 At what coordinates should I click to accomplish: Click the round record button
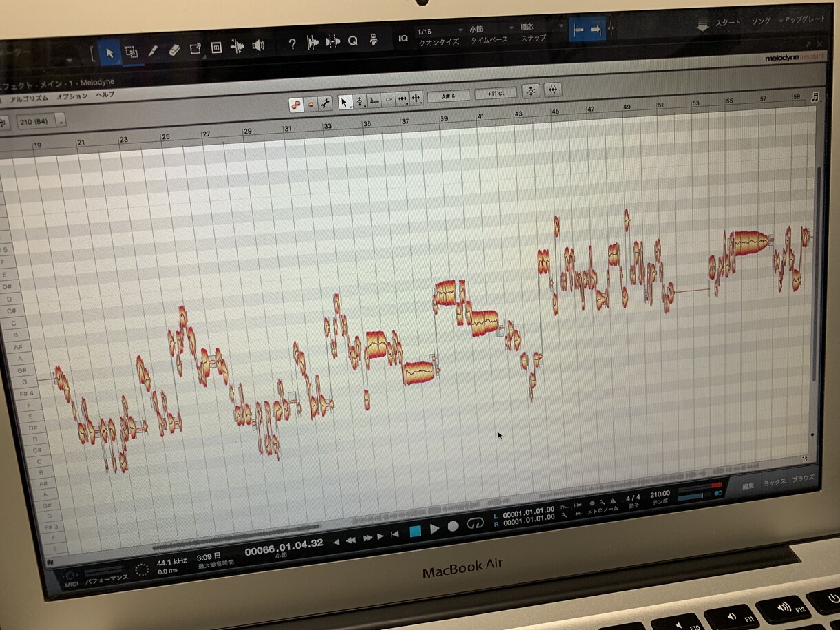click(452, 526)
